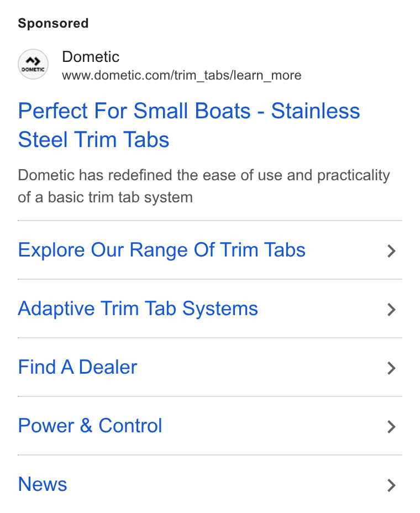Click the ad description about ease of use

point(204,186)
